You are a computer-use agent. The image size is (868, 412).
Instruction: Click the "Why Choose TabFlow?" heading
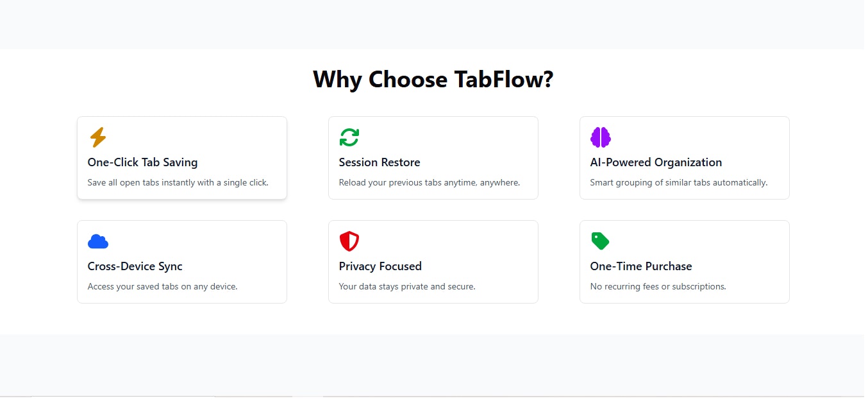(433, 80)
